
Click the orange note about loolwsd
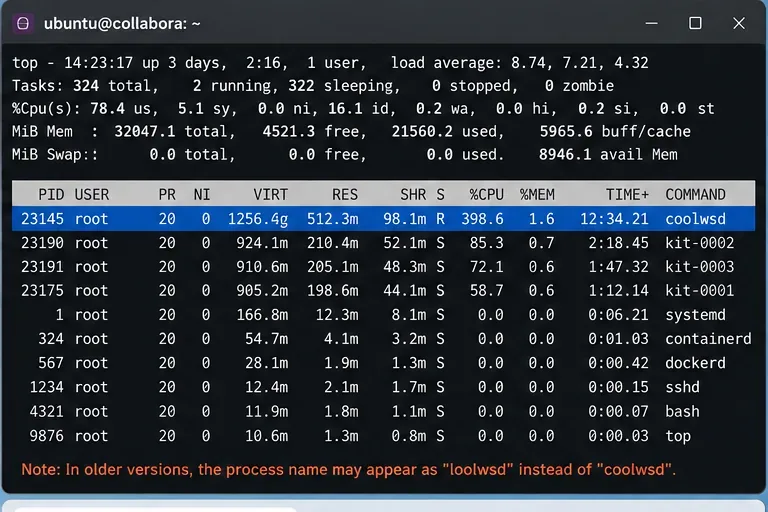point(348,469)
